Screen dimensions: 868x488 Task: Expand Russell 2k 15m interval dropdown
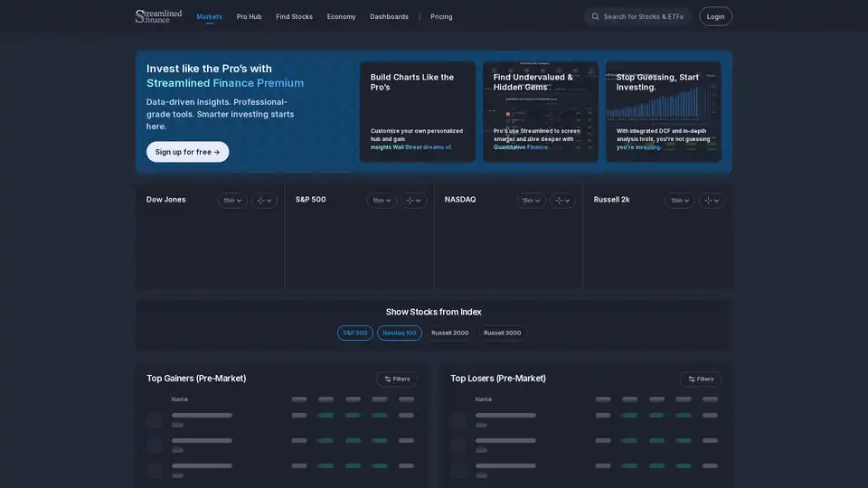tap(680, 201)
